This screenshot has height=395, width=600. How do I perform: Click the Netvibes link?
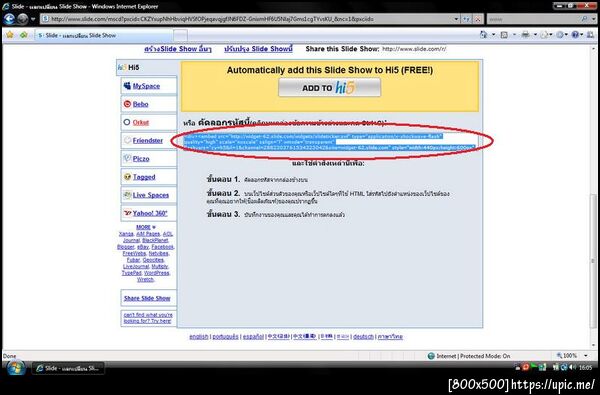pyautogui.click(x=158, y=253)
